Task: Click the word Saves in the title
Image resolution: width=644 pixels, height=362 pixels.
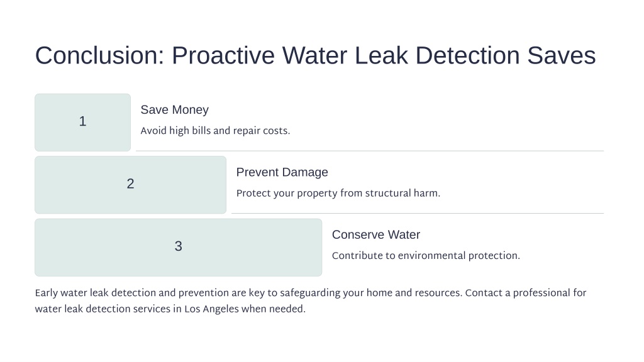Action: [562, 55]
